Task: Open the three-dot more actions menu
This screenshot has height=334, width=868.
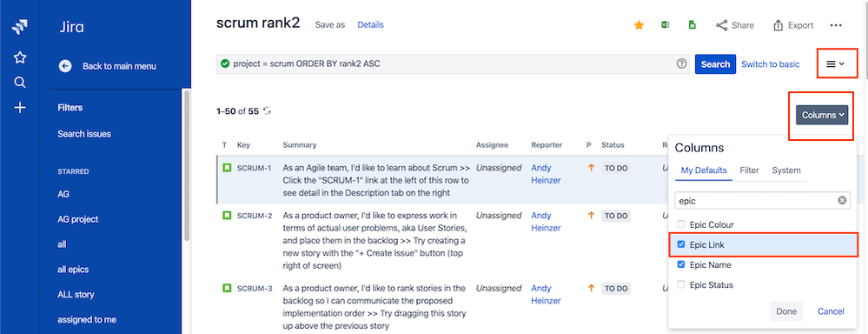Action: (x=836, y=25)
